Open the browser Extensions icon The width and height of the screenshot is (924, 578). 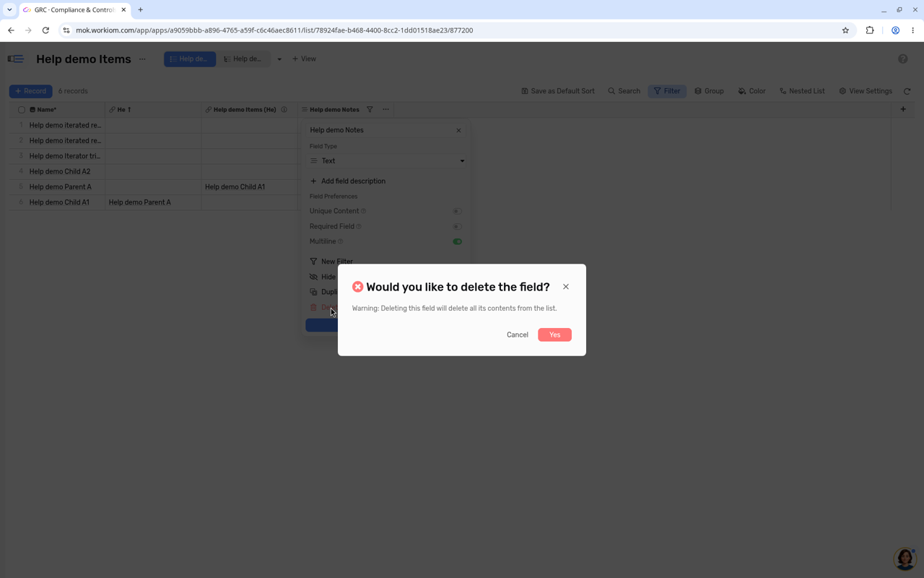coord(870,30)
